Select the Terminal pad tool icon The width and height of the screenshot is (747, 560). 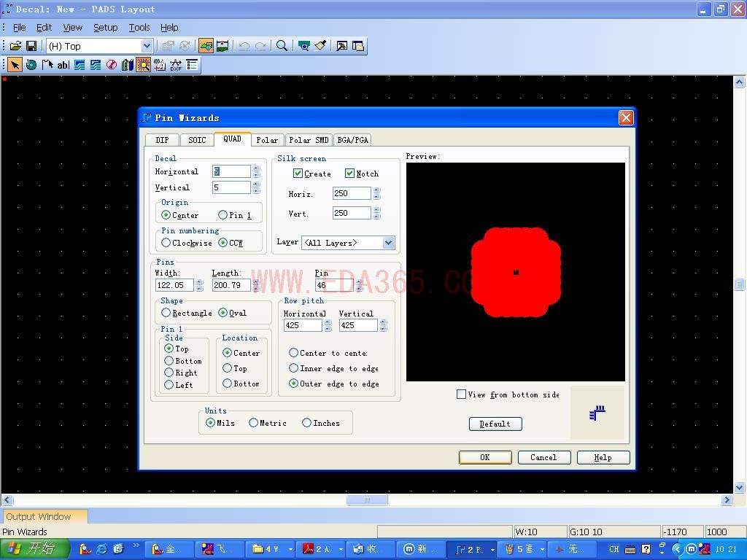tap(31, 65)
